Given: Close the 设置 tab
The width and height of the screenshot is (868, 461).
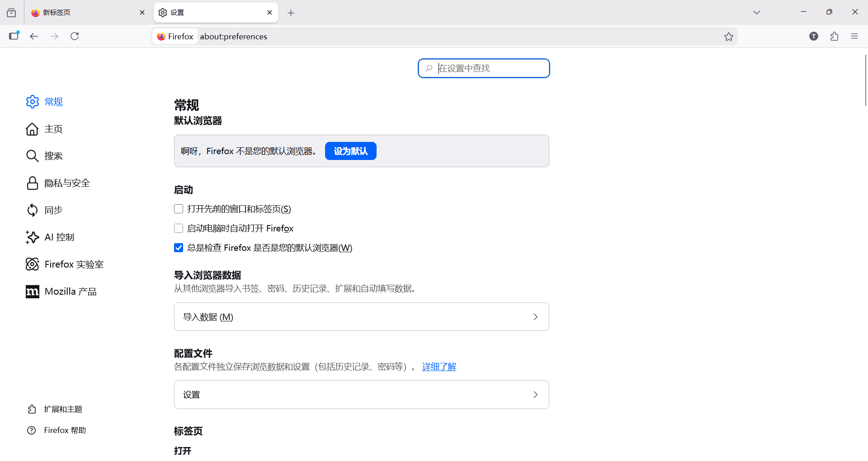Looking at the screenshot, I should coord(269,13).
